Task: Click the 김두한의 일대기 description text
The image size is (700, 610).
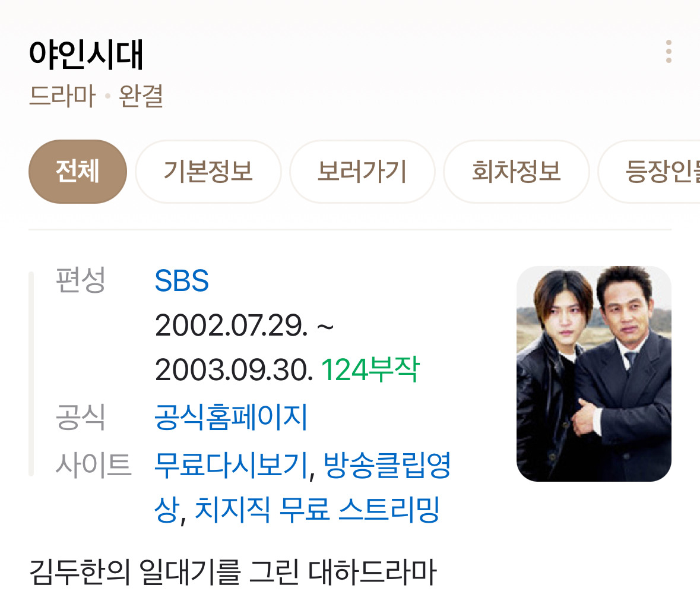Action: [233, 572]
